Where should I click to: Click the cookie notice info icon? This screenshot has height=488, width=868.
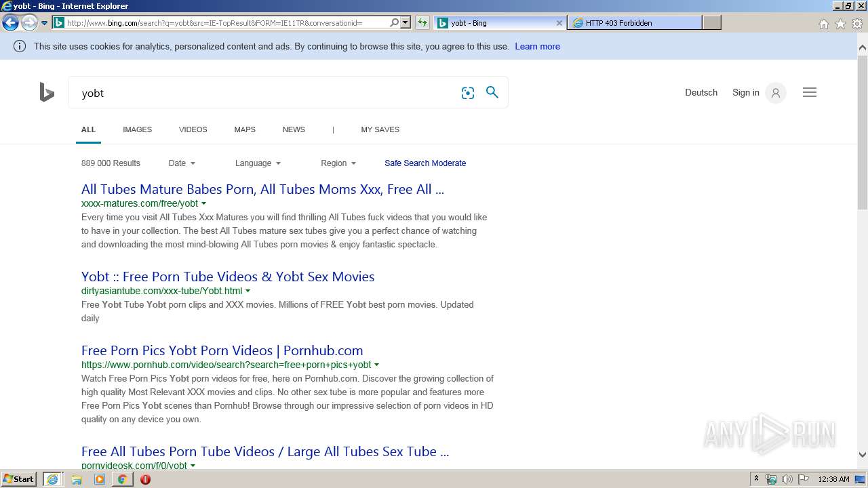click(20, 47)
